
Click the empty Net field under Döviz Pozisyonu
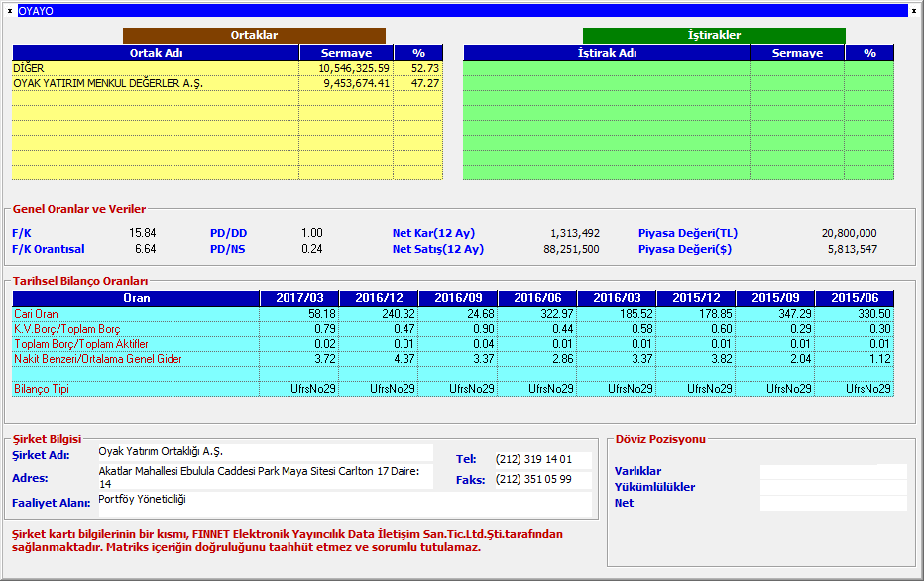(833, 503)
